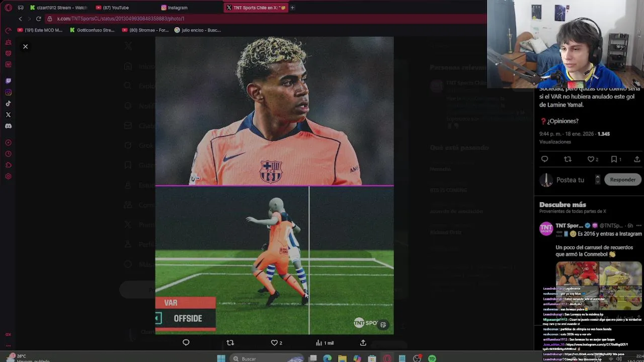Open the workspaces icon next to Opera logo
Viewport: 644px width, 362px height.
click(21, 8)
